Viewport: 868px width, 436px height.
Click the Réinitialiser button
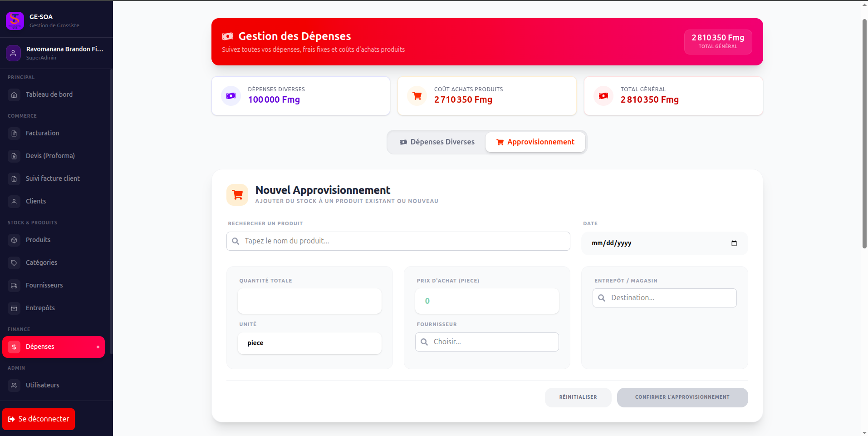pyautogui.click(x=578, y=397)
